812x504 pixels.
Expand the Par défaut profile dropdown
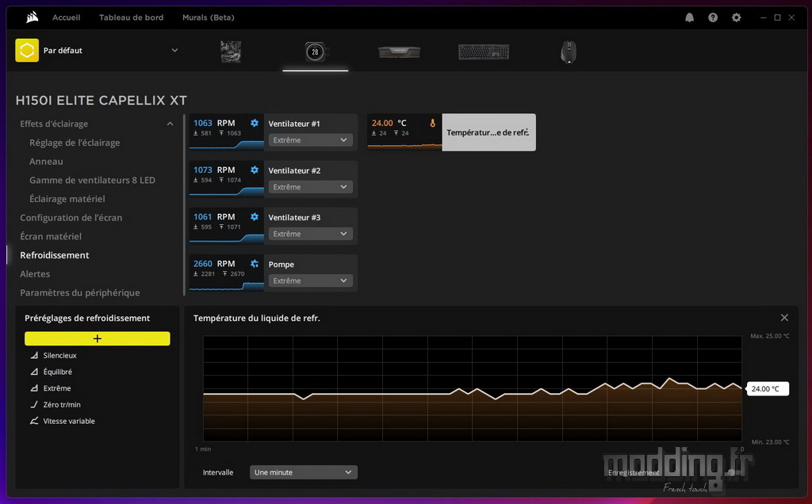[174, 51]
